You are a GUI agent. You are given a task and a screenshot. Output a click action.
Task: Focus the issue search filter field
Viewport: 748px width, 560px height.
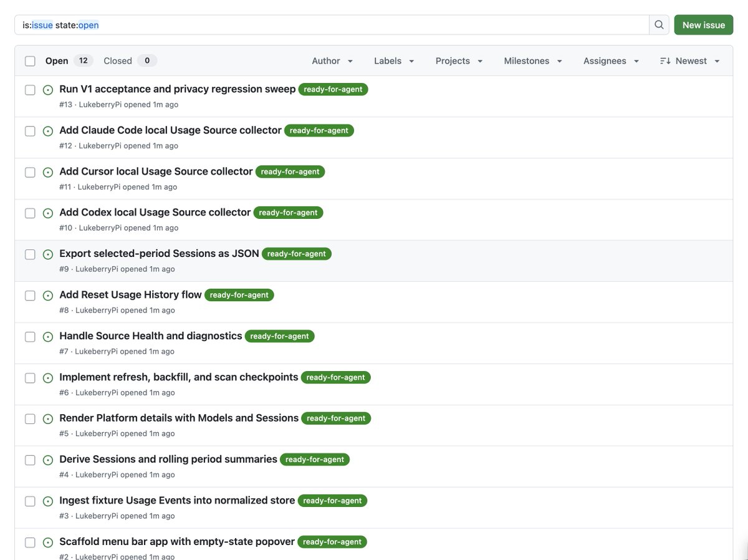pos(332,25)
